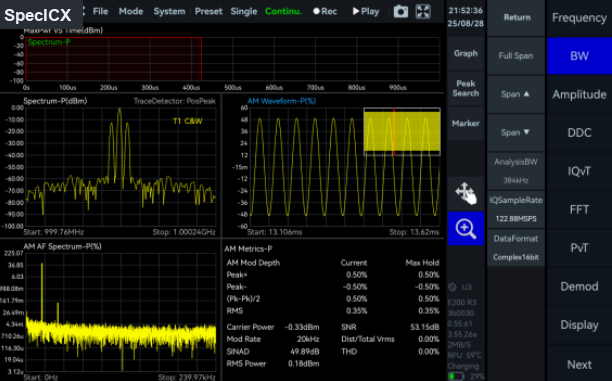Click the 21:52:36 clock display
The image size is (612, 381).
tap(465, 11)
